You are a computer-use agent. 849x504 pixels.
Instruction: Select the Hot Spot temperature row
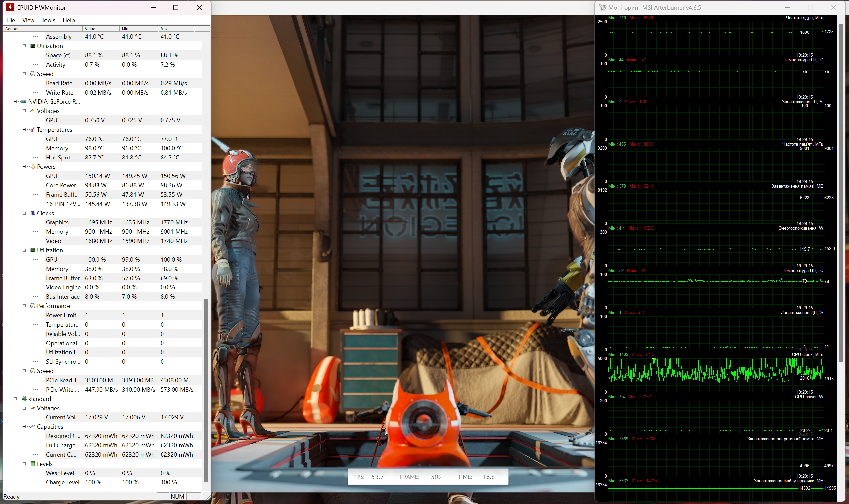coord(58,157)
